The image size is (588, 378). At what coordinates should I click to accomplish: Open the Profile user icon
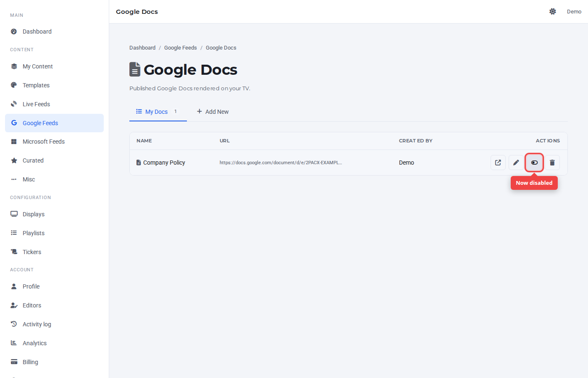click(x=14, y=286)
